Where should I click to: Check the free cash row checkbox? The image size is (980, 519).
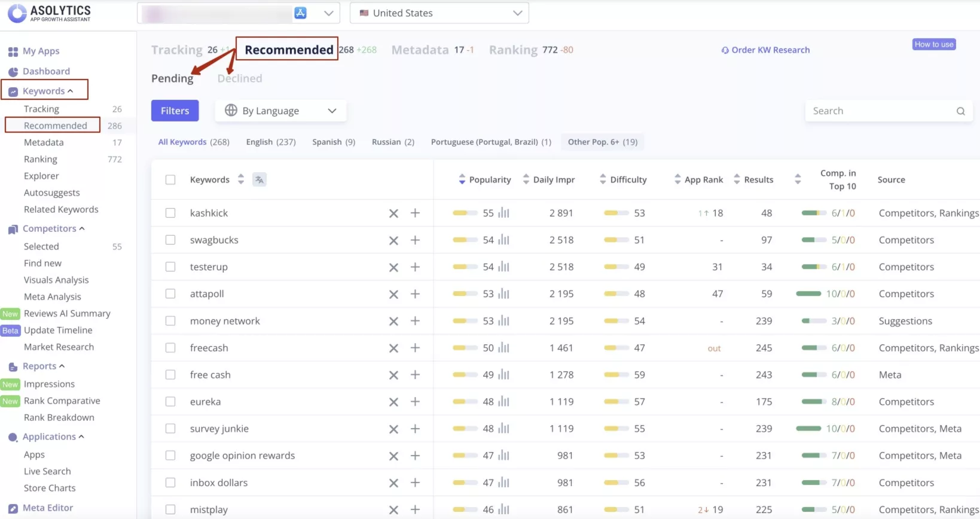coord(170,375)
